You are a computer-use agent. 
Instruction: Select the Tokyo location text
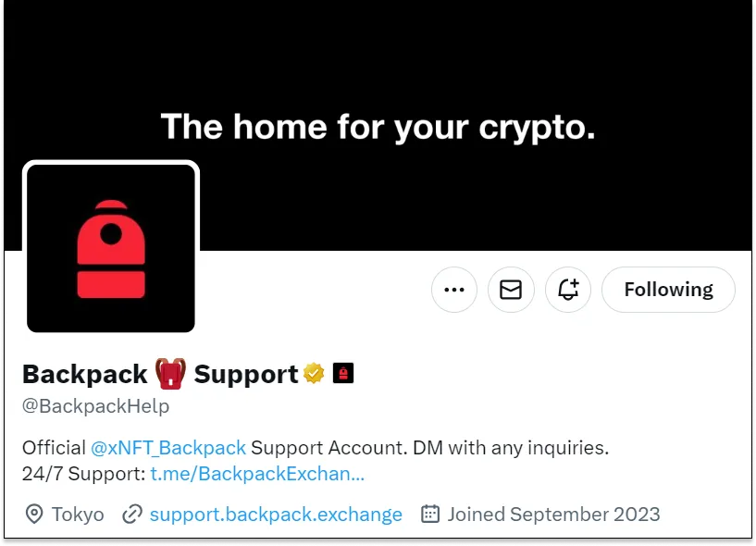pyautogui.click(x=78, y=515)
